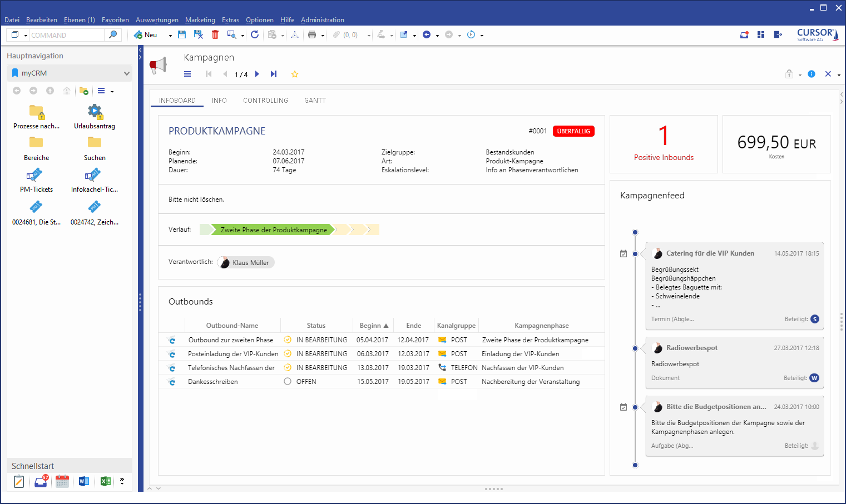Click status icon of Outbound zur zweiten Phase
846x504 pixels.
tap(288, 340)
